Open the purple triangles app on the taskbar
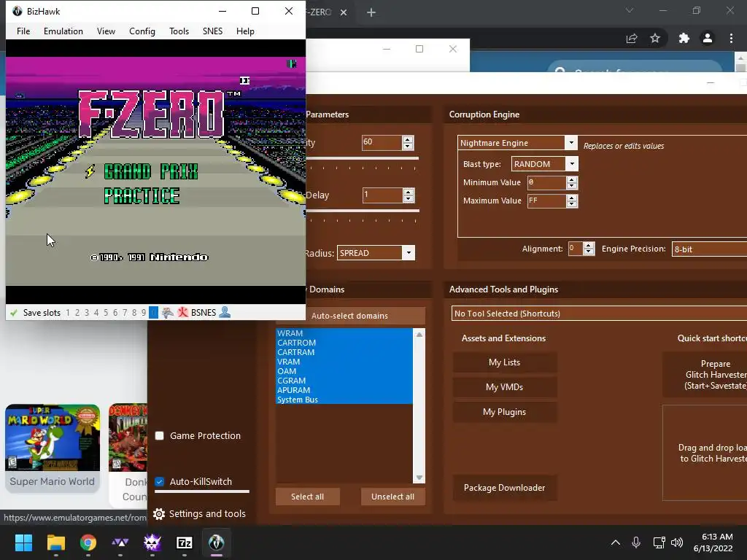The width and height of the screenshot is (747, 560). point(120,542)
